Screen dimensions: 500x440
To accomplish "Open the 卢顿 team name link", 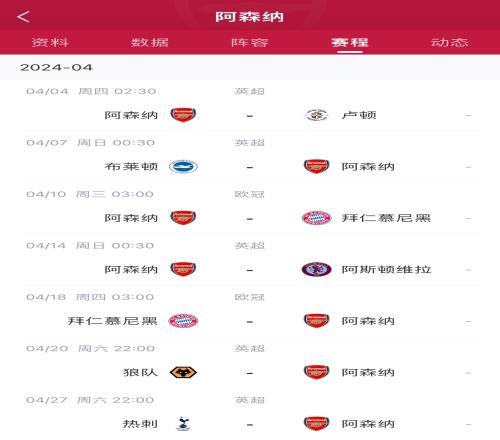I will pyautogui.click(x=359, y=115).
